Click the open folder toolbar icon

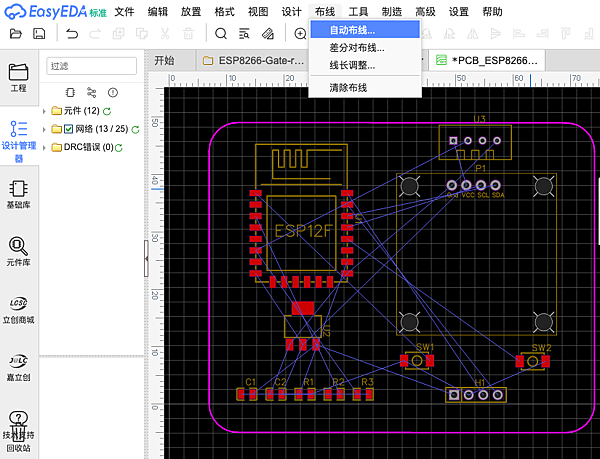click(x=14, y=34)
